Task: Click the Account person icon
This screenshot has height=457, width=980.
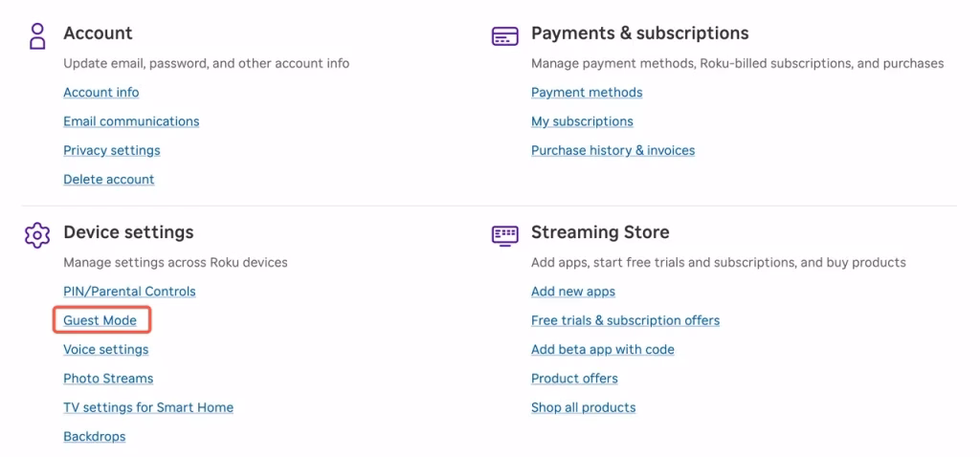Action: pyautogui.click(x=37, y=35)
